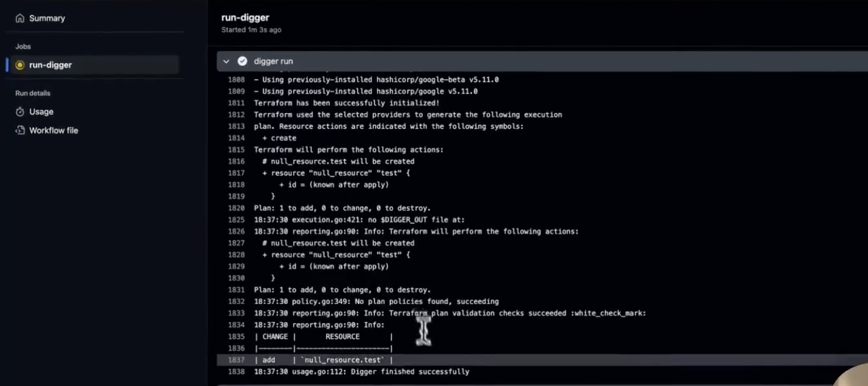This screenshot has width=868, height=386.
Task: Click the digger run success checkmark icon
Action: [242, 61]
